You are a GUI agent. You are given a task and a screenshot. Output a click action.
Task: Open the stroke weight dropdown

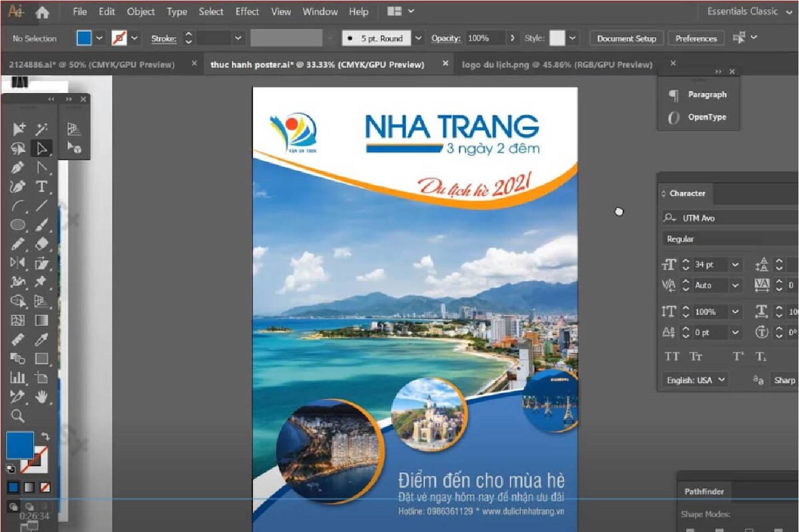click(x=238, y=38)
